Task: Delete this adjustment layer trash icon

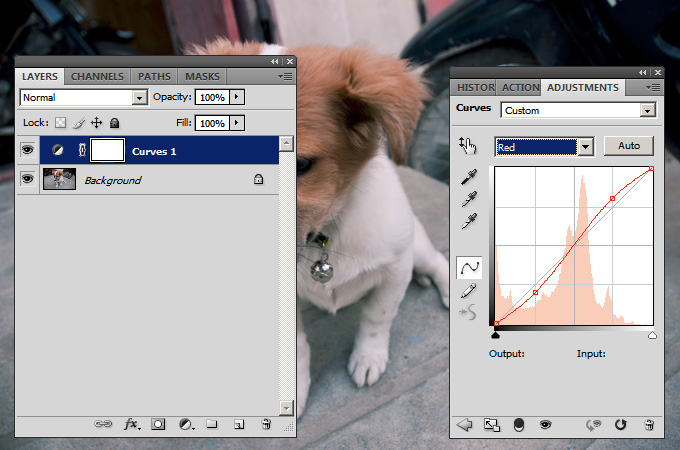Action: [649, 425]
